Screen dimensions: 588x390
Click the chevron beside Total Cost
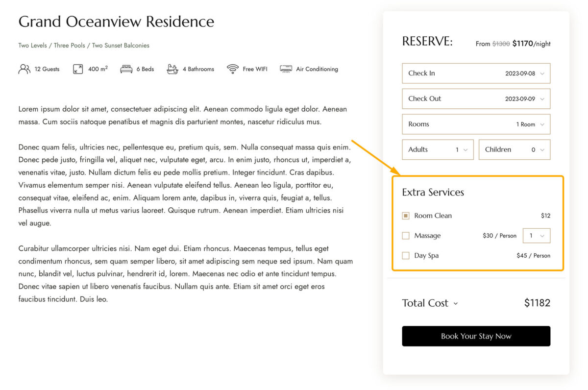[x=456, y=303]
